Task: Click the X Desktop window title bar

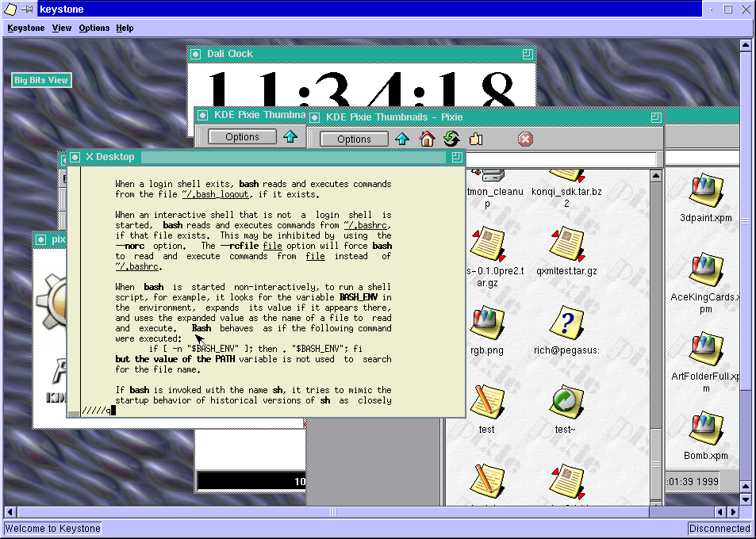Action: tap(265, 157)
